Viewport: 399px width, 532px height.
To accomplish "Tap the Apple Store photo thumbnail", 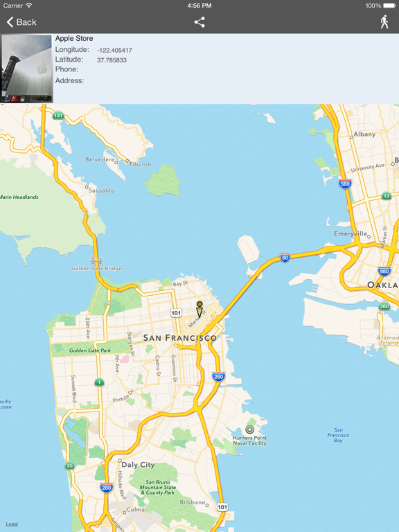I will tap(27, 69).
